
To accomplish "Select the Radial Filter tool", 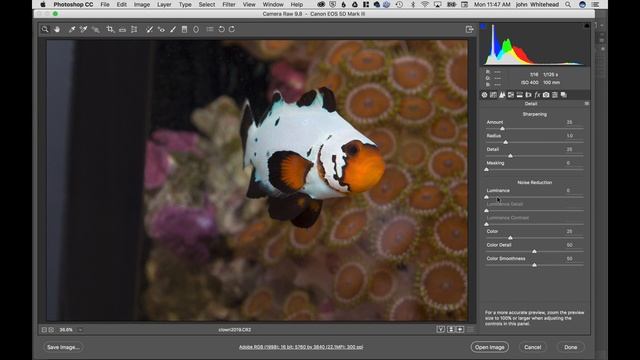I will 196,29.
